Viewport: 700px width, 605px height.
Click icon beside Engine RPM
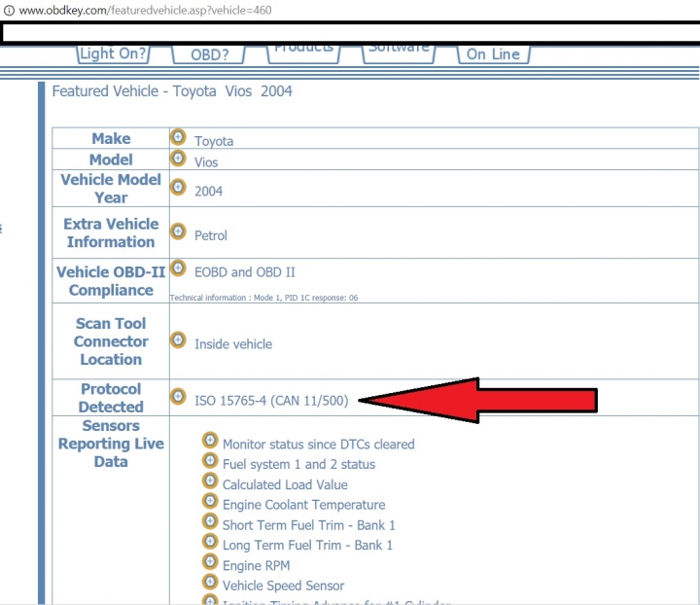click(210, 561)
